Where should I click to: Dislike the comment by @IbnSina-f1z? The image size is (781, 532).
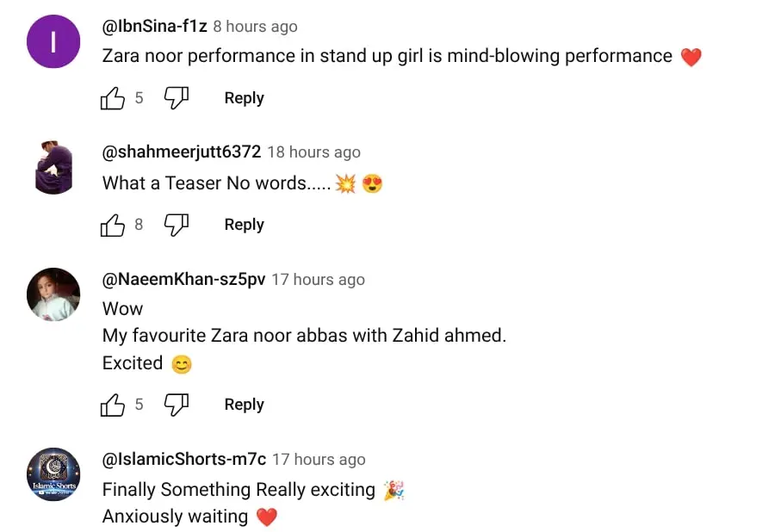177,98
